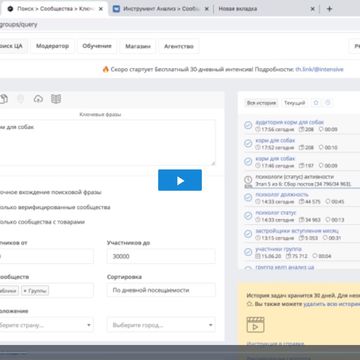Close the 'Инструмент Анализ' tab

[207, 9]
